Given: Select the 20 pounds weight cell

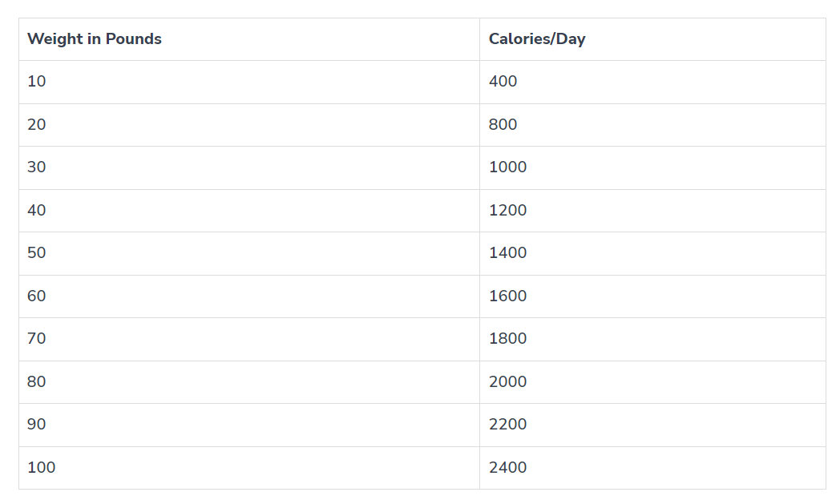Looking at the screenshot, I should point(37,125).
